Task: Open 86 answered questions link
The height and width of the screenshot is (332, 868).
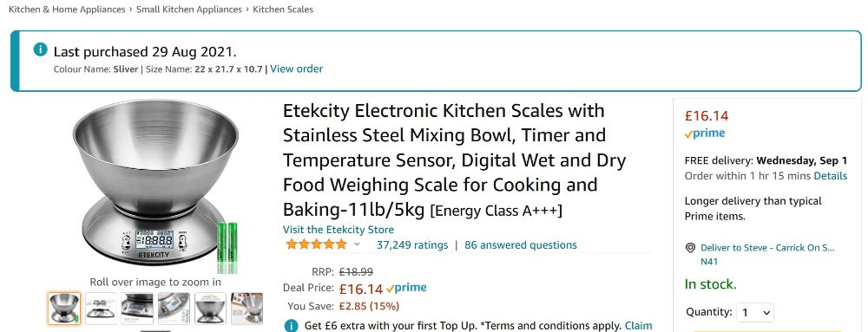Action: point(520,244)
